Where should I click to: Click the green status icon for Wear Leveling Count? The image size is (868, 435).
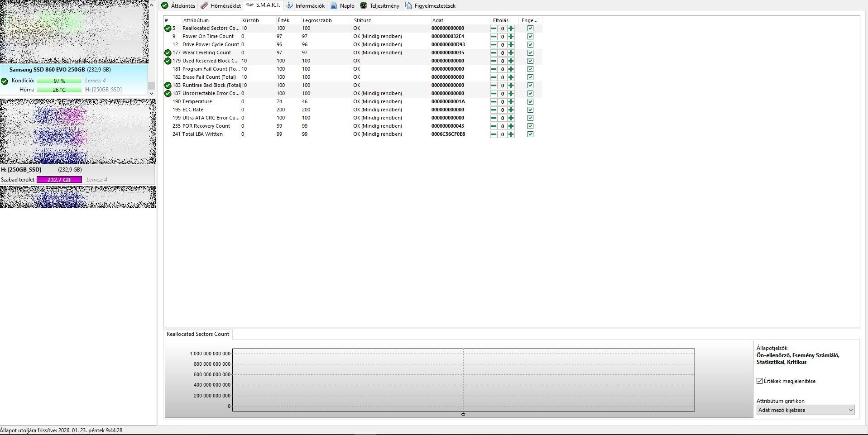168,53
